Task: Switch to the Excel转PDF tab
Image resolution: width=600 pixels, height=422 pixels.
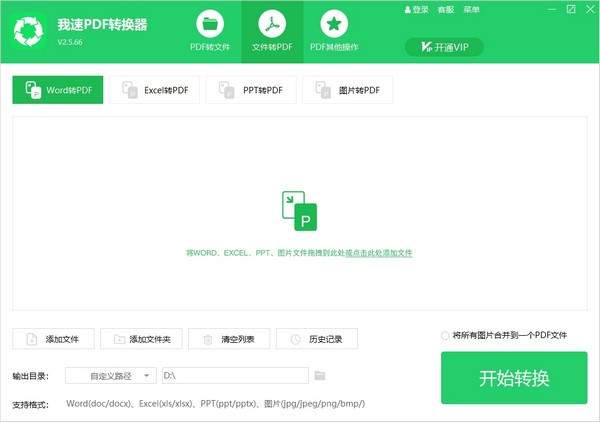Action: pos(155,90)
